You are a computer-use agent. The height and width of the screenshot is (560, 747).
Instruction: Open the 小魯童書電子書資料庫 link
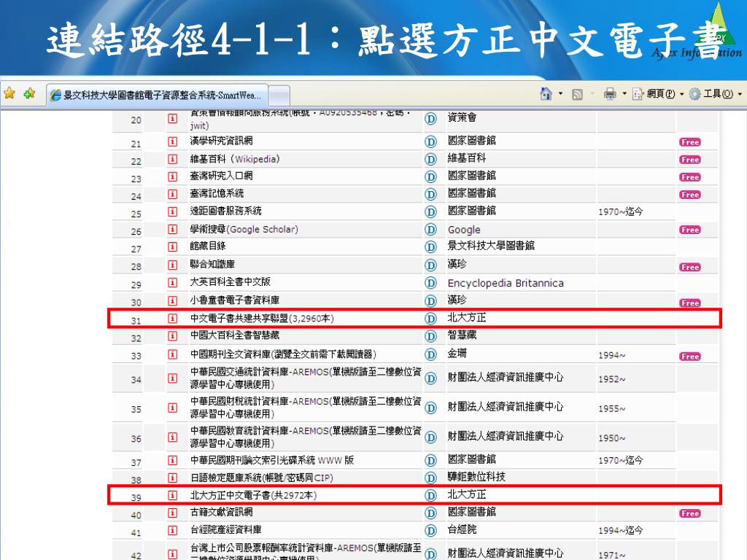tap(235, 300)
